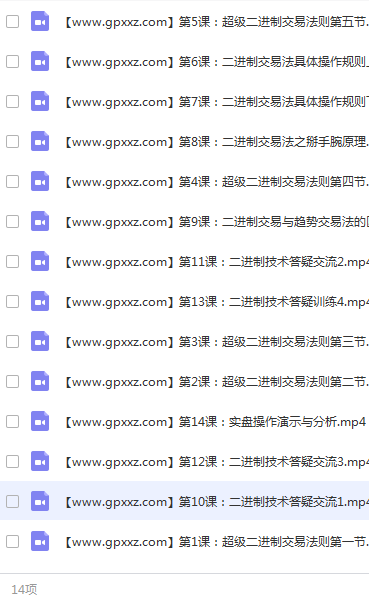Viewport: 369px width, 596px height.
Task: Click the video icon for 第2课
Action: click(x=40, y=382)
